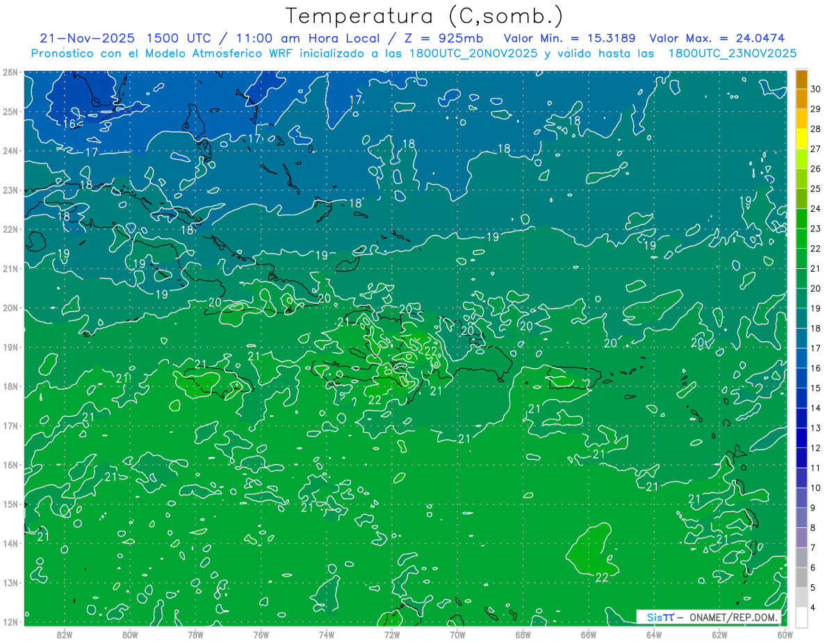
Task: Click the "62W" longitude axis label
Action: pos(719,634)
